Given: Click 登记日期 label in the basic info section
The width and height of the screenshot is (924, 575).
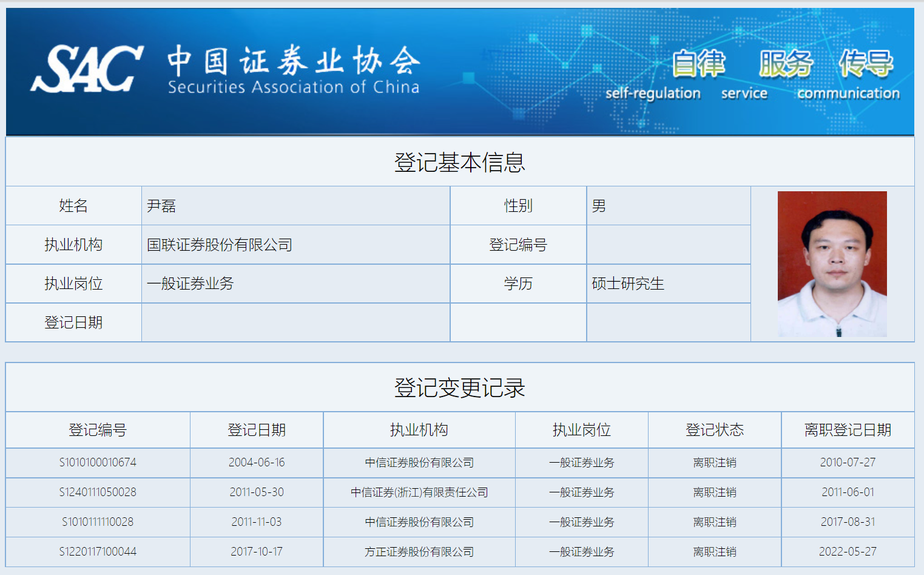Looking at the screenshot, I should [73, 322].
